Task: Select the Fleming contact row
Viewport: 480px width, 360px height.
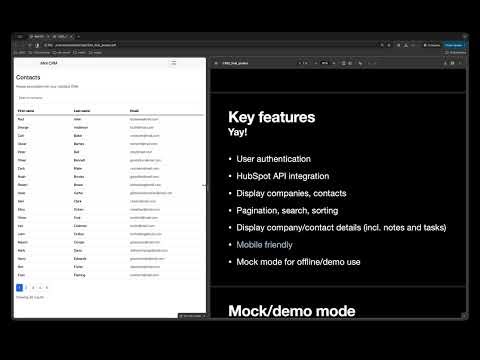Action: 110,275
